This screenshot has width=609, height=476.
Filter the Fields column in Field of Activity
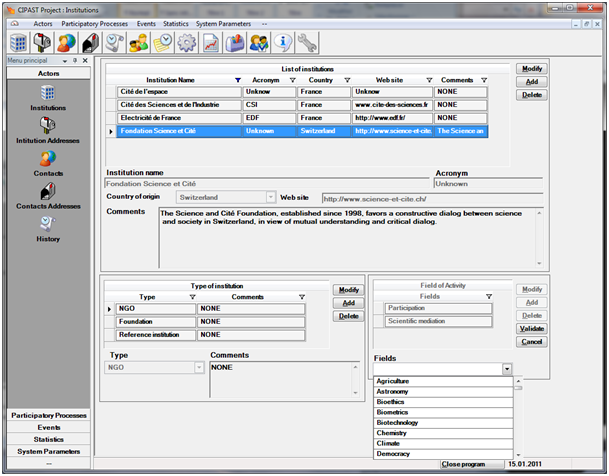pos(489,296)
